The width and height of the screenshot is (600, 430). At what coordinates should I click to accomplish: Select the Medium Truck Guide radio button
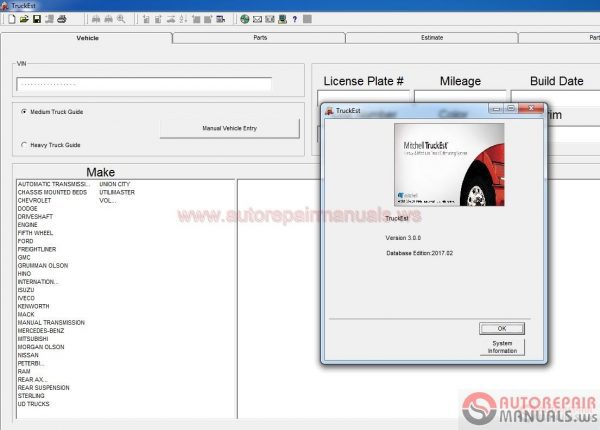24,112
